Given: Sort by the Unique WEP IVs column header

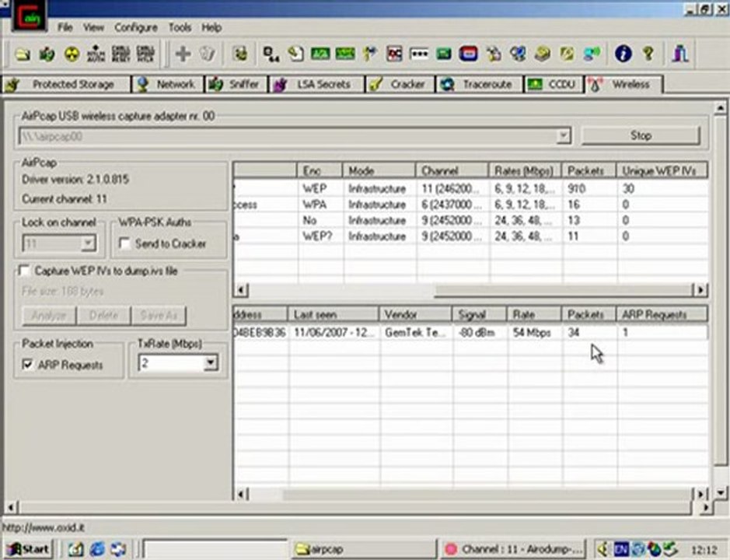Looking at the screenshot, I should click(x=662, y=171).
